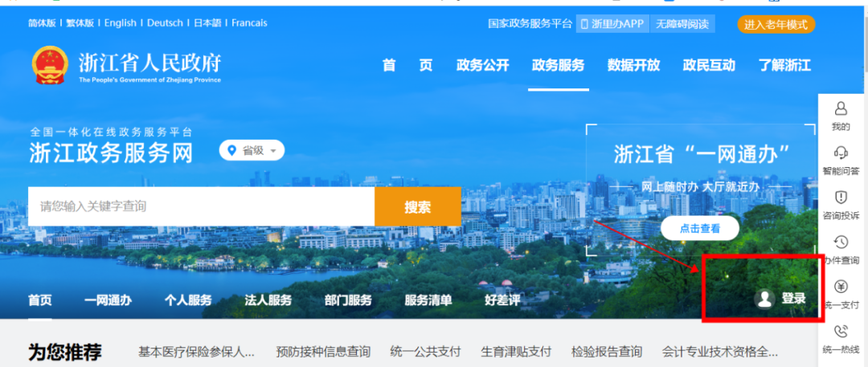Click the keyword search input field

[x=201, y=206]
